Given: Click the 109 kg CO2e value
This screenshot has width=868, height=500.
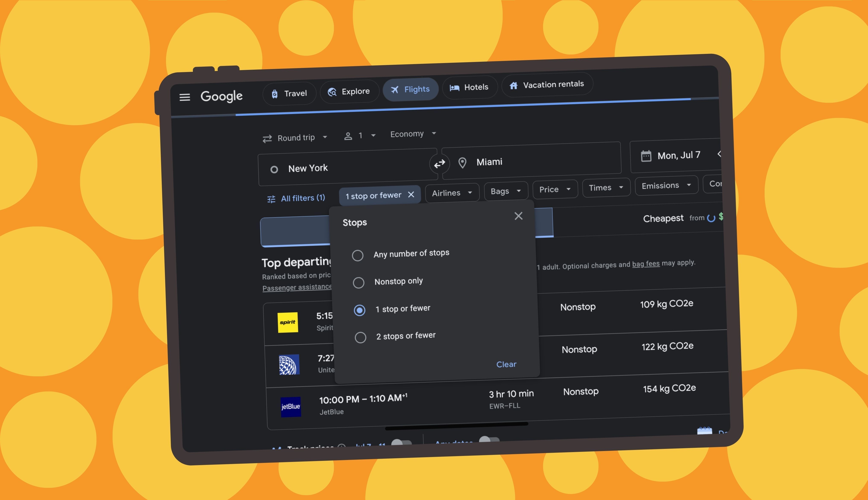Looking at the screenshot, I should coord(667,304).
